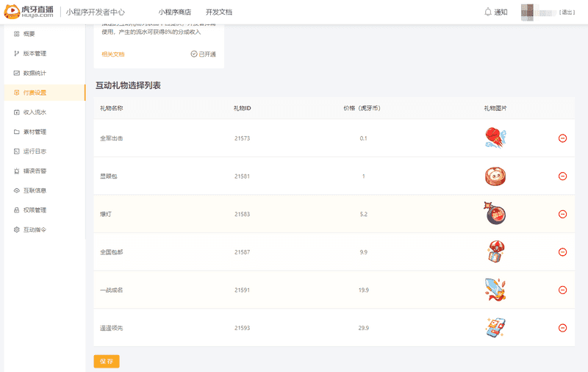Click gift ID 21581

(243, 176)
